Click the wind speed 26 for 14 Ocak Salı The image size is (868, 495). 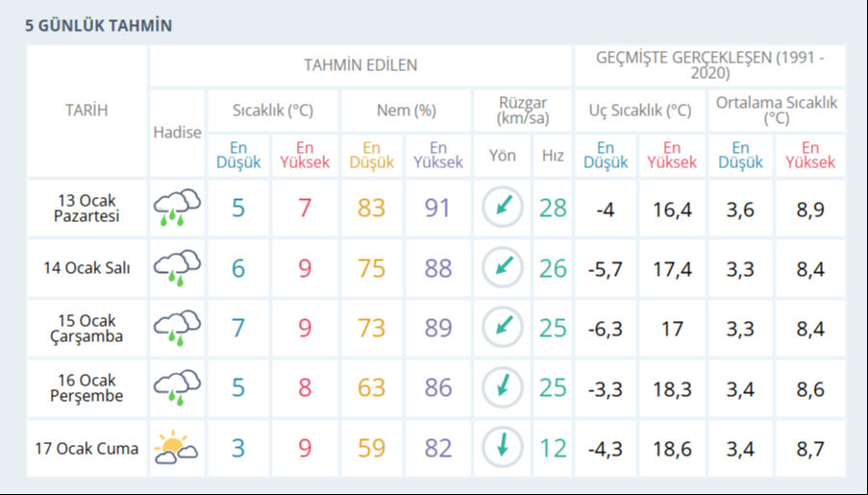point(553,268)
